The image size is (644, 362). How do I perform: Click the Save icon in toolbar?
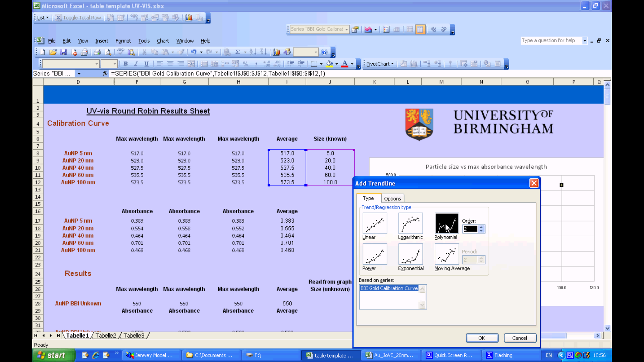pyautogui.click(x=63, y=52)
